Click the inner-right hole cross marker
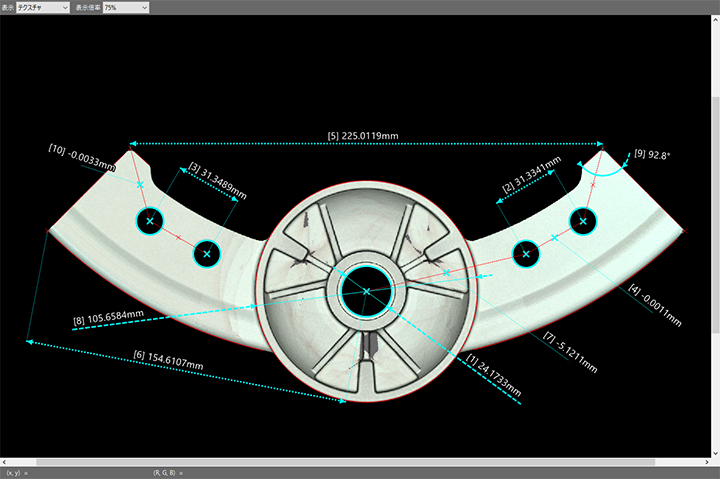 [526, 254]
